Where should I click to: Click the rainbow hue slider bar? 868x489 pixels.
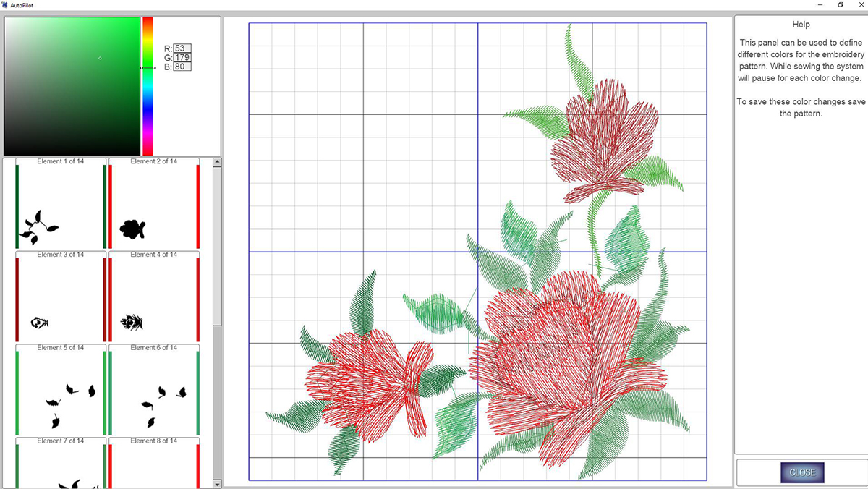pyautogui.click(x=148, y=87)
